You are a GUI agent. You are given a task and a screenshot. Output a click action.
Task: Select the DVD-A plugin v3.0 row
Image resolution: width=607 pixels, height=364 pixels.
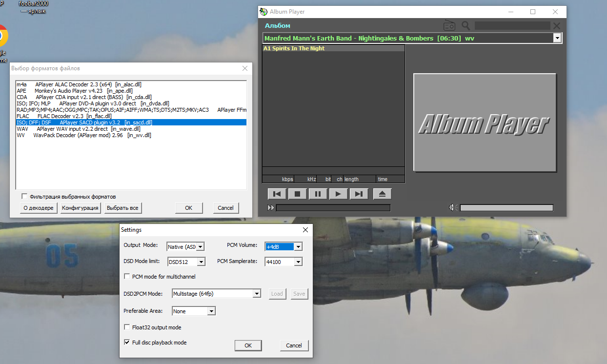(131, 103)
